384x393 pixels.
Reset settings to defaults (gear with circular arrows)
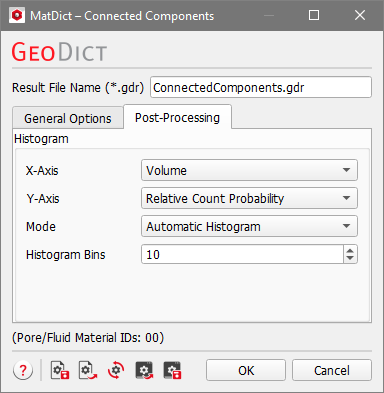pos(116,370)
